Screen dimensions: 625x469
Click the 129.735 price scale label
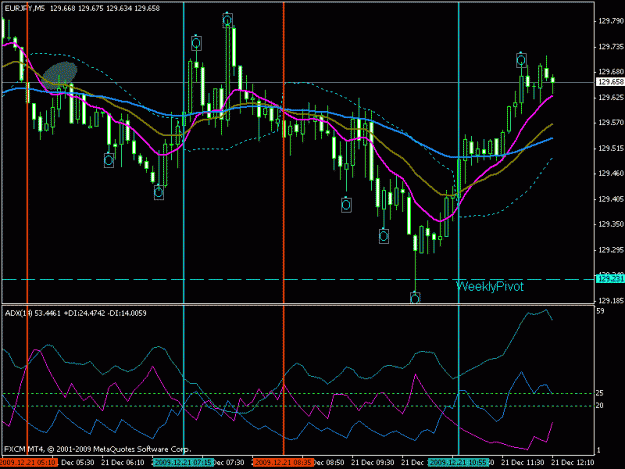tap(610, 47)
